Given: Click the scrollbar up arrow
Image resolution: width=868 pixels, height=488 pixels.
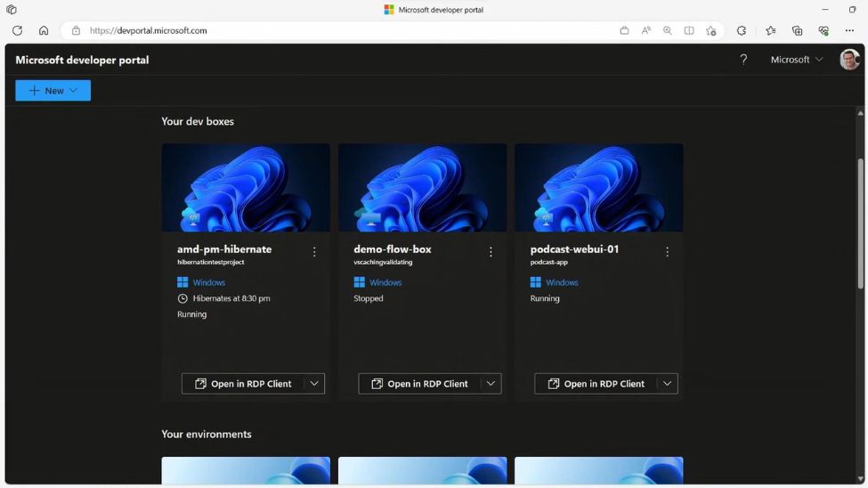Looking at the screenshot, I should [x=860, y=113].
